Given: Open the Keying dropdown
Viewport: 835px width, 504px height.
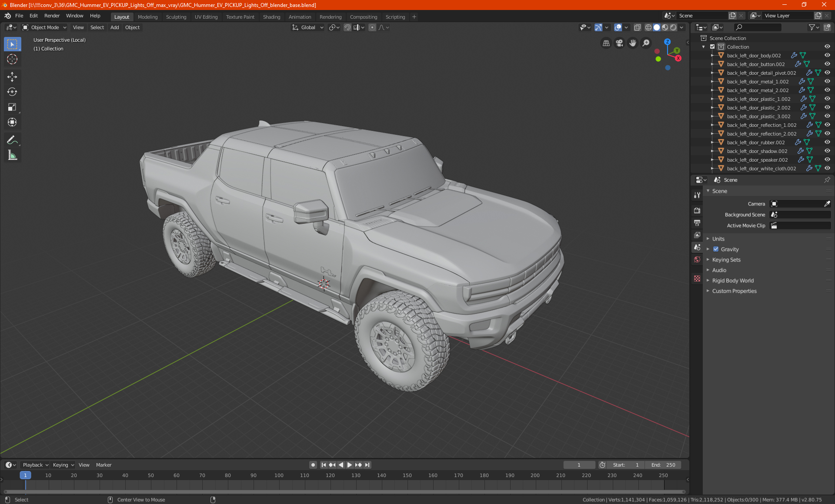Looking at the screenshot, I should [63, 465].
